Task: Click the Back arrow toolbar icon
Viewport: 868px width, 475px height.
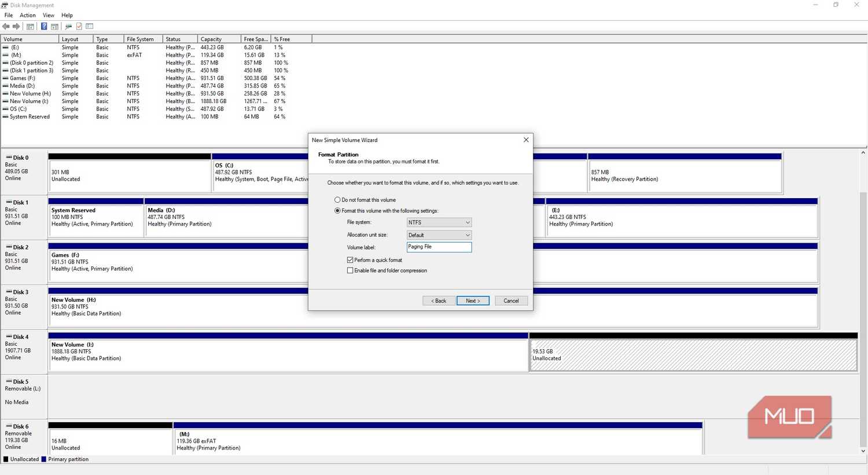Action: click(6, 27)
